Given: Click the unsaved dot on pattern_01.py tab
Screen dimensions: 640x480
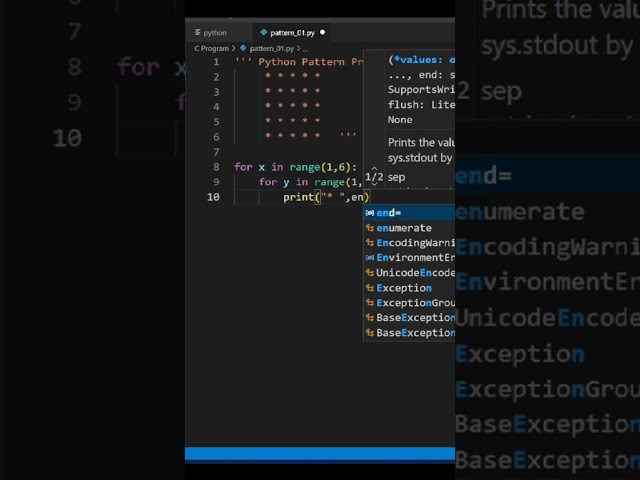Looking at the screenshot, I should (322, 32).
